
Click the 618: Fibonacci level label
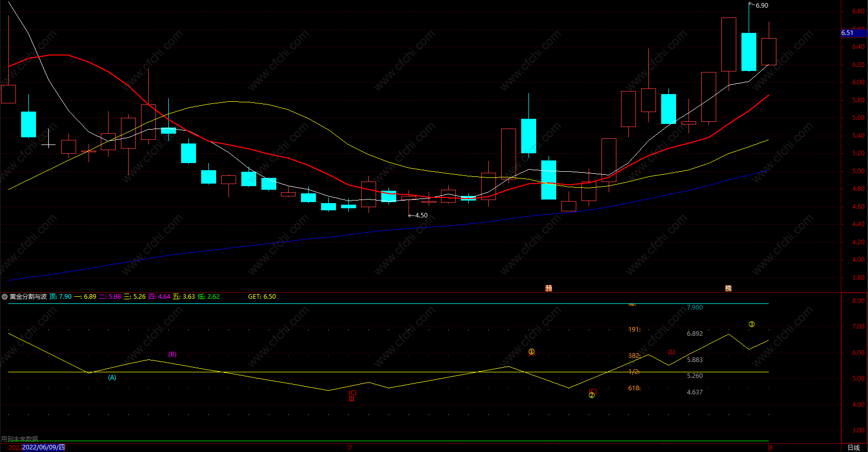634,388
